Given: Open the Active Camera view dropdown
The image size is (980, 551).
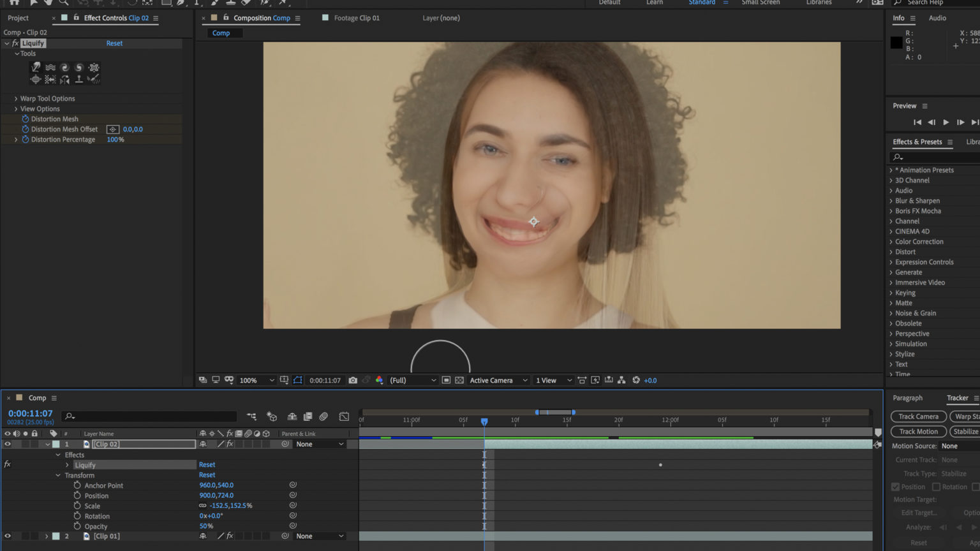Looking at the screenshot, I should click(x=498, y=380).
